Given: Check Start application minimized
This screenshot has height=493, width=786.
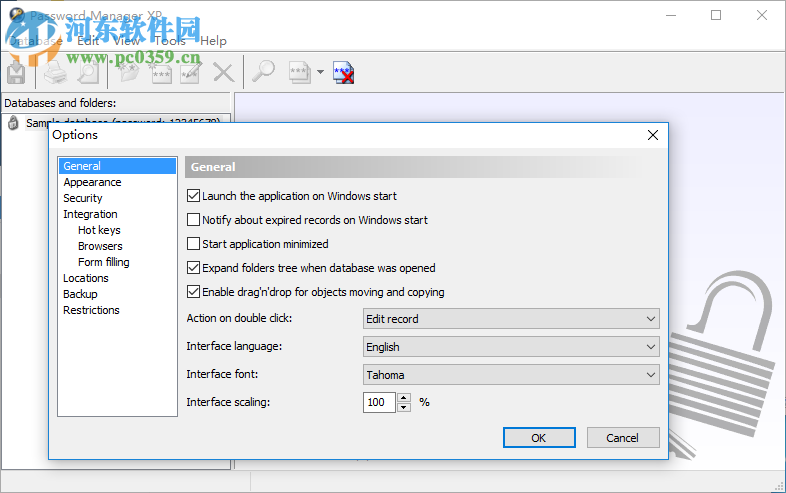Looking at the screenshot, I should (193, 244).
